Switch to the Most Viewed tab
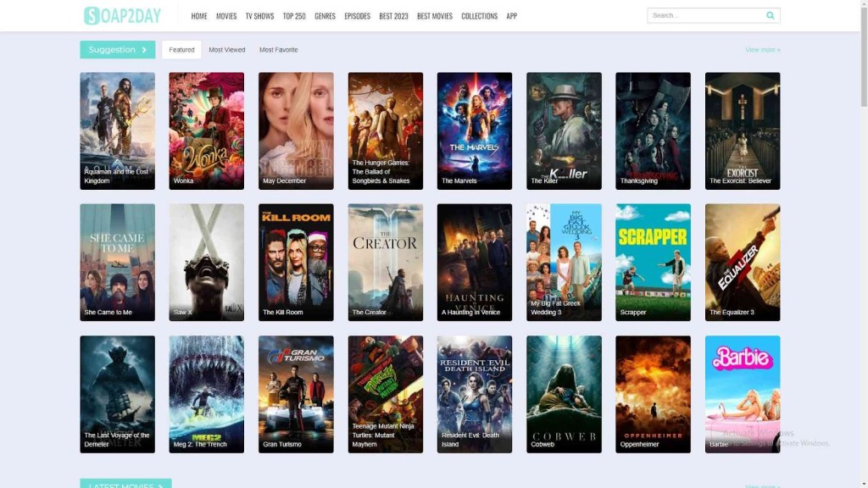 [227, 50]
